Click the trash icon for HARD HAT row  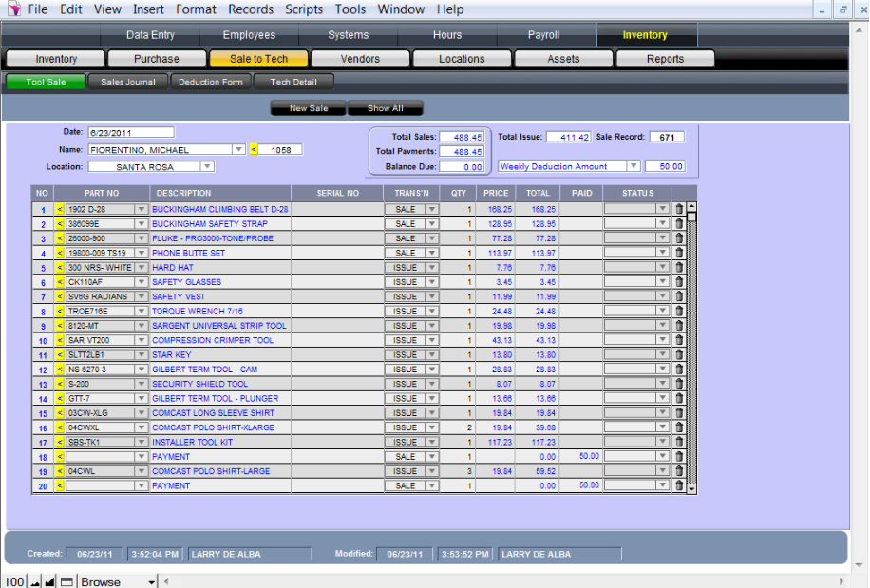tap(678, 268)
